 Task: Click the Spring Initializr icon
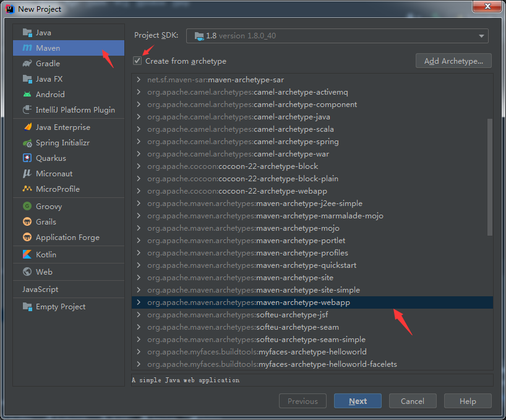pos(27,143)
